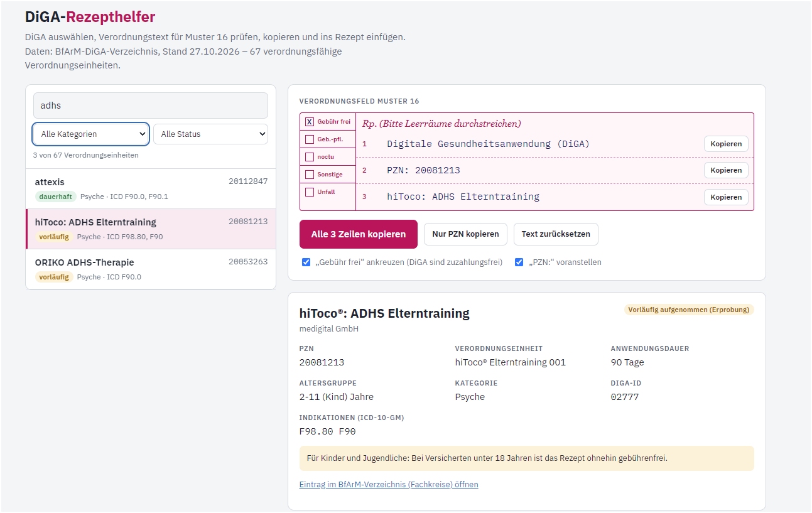Click Alle 3 Zeilen kopieren
The width and height of the screenshot is (812, 513).
click(x=359, y=234)
